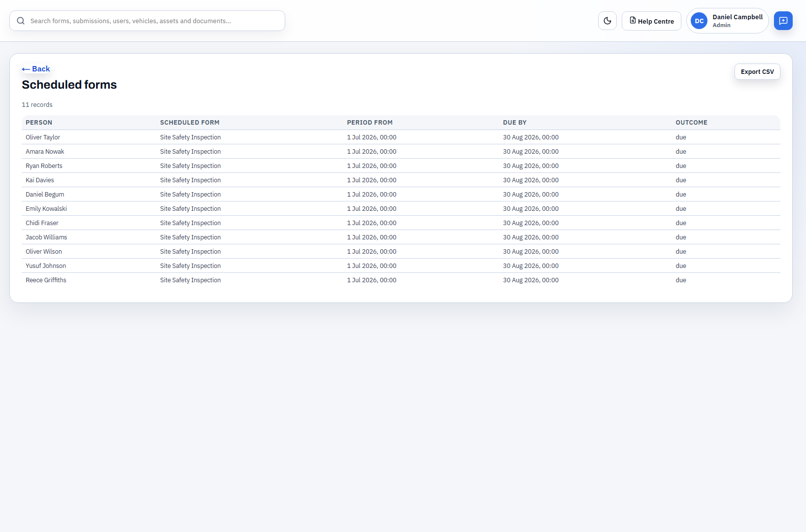Click the PERSON column header
The image size is (806, 532).
(x=39, y=123)
